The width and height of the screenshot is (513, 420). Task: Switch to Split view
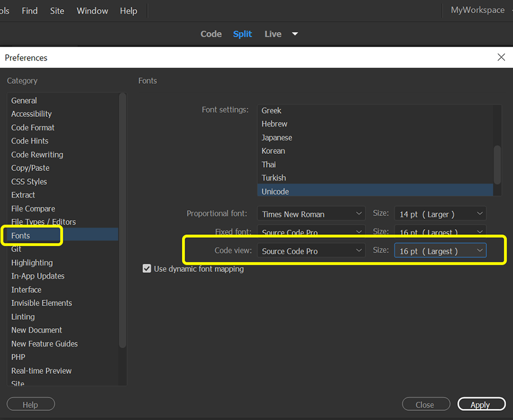[242, 34]
